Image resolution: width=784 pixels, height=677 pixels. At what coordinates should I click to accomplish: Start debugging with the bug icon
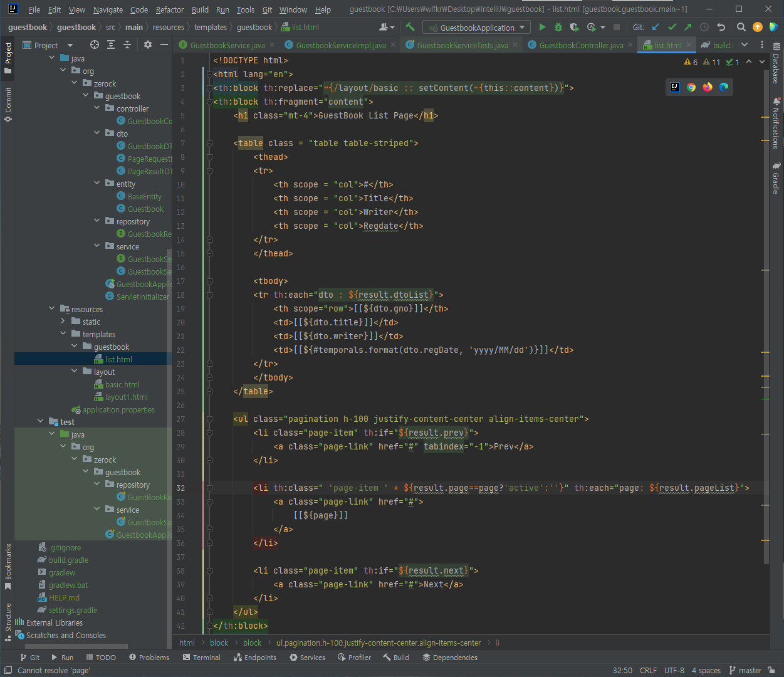558,27
